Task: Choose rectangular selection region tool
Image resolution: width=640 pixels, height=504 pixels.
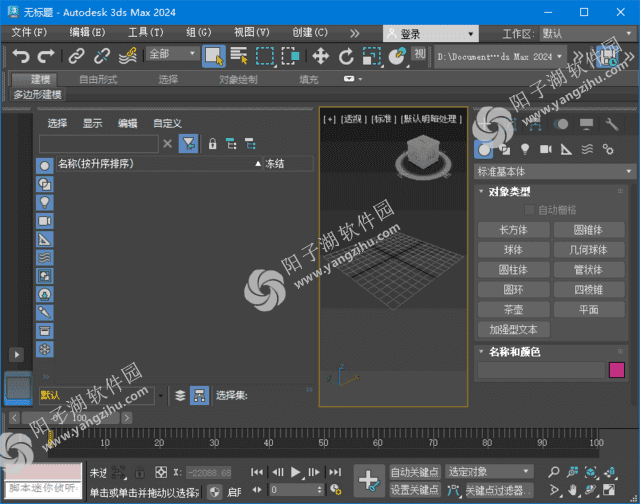Action: pos(265,56)
